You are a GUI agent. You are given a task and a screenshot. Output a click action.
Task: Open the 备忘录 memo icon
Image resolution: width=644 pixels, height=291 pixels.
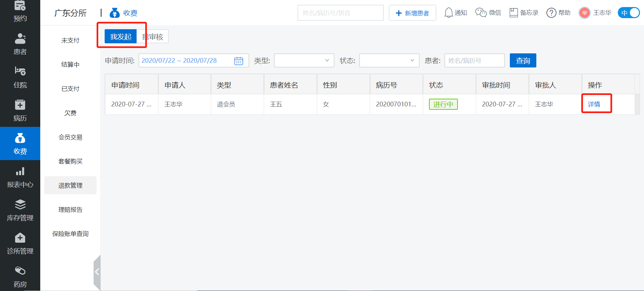[513, 13]
